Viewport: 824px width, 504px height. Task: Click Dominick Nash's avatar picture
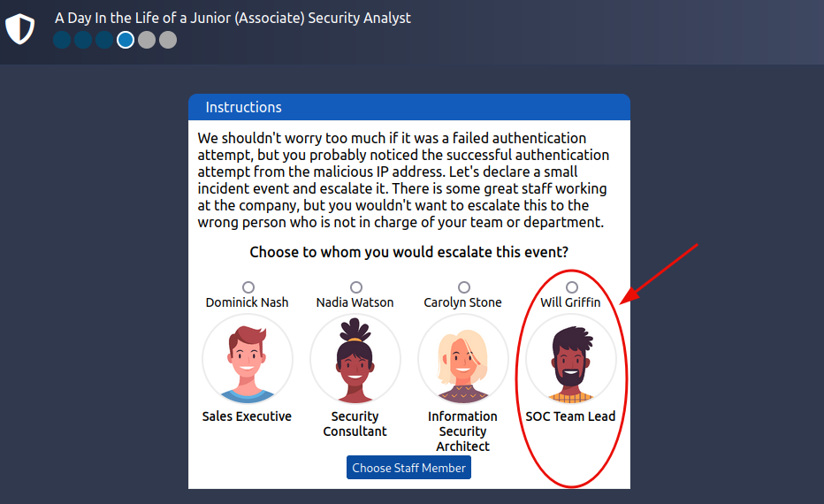pos(248,360)
